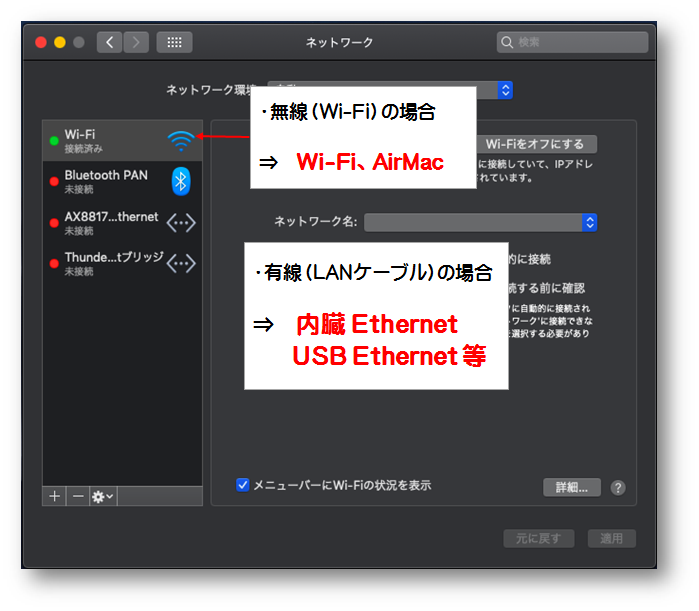Image resolution: width=699 pixels, height=611 pixels.
Task: Click the 適用 apply button
Action: coord(612,538)
